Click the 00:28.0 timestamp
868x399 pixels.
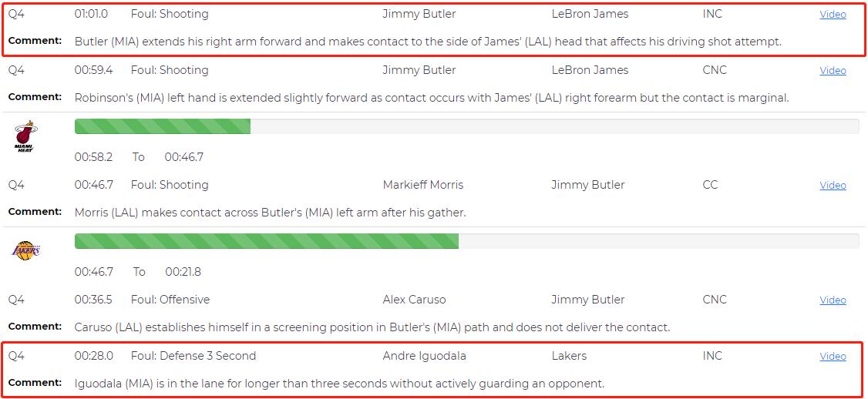93,356
